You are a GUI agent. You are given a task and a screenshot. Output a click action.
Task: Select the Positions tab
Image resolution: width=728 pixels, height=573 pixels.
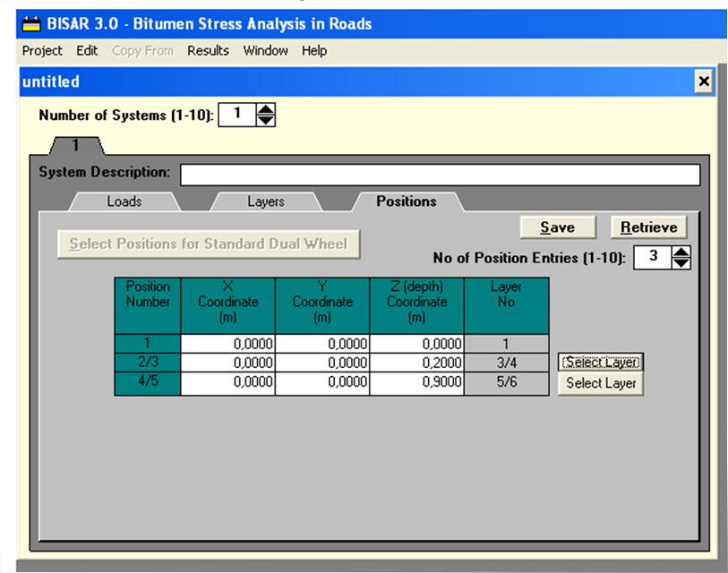(407, 201)
